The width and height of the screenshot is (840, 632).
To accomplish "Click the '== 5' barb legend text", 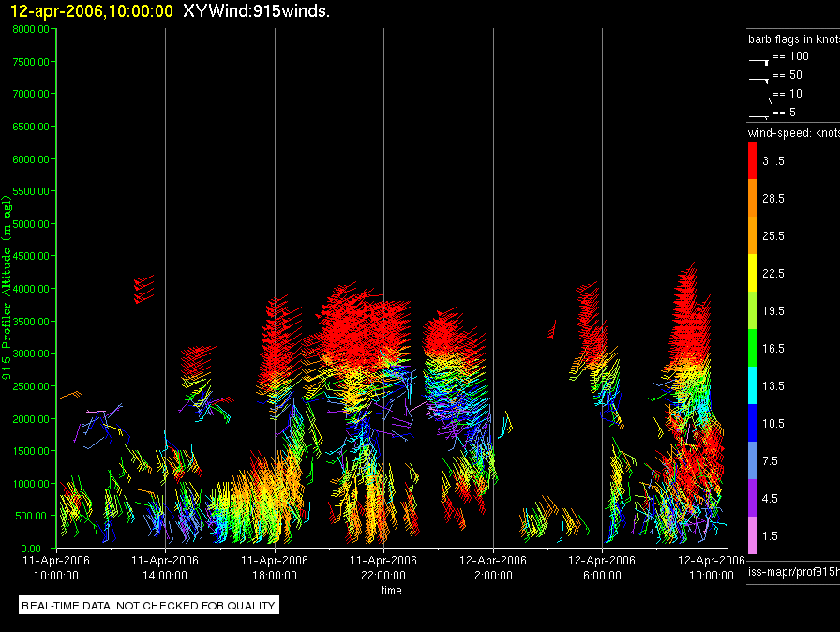I will [x=785, y=113].
